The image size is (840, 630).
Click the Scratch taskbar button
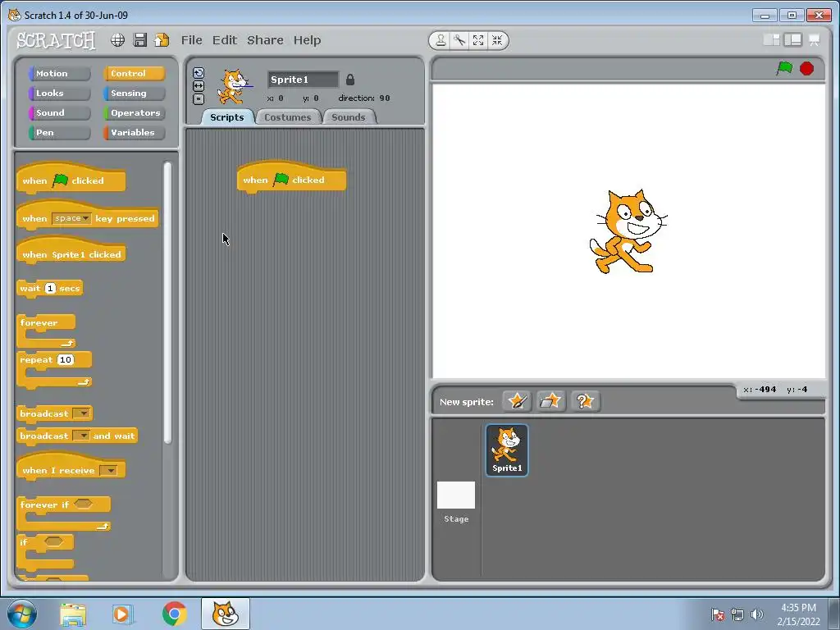[x=226, y=614]
